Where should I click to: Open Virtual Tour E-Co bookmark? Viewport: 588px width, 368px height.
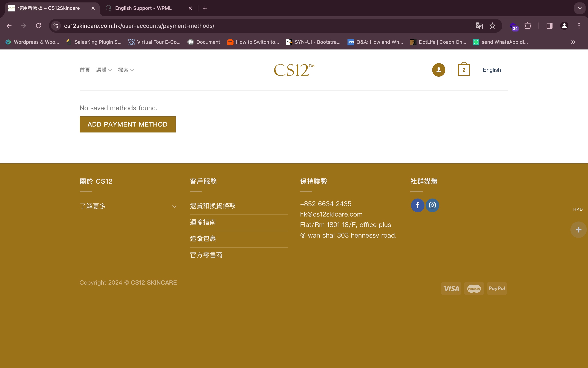pyautogui.click(x=154, y=42)
